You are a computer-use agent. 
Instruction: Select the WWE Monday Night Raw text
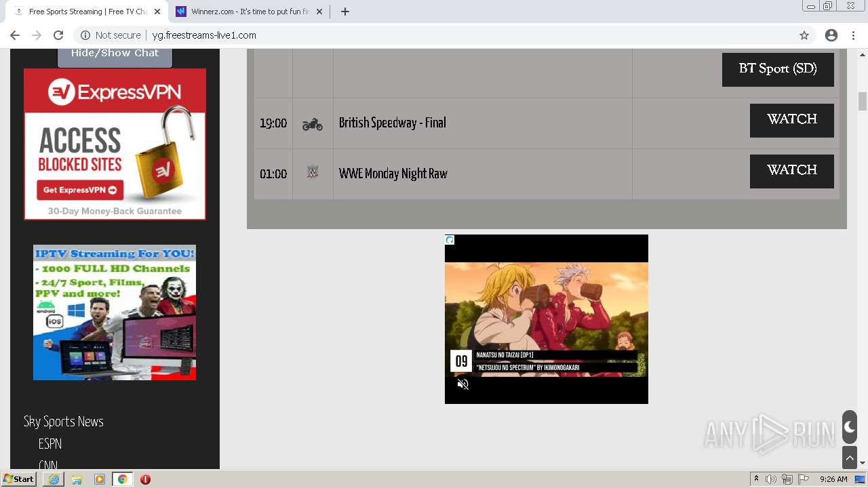click(393, 174)
